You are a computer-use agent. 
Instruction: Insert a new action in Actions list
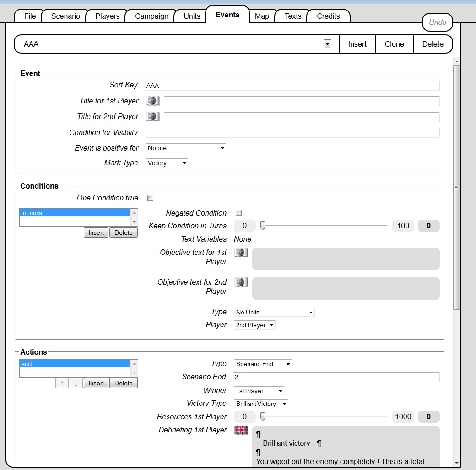96,383
